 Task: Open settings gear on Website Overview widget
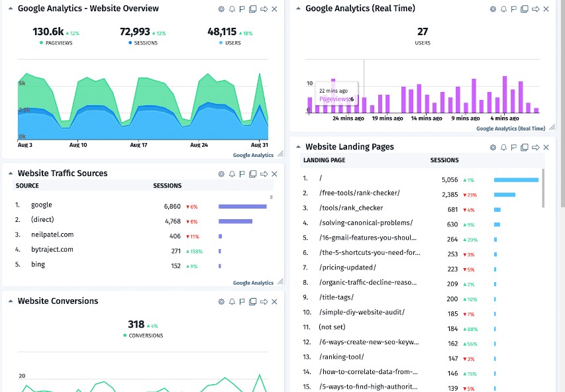coord(222,9)
